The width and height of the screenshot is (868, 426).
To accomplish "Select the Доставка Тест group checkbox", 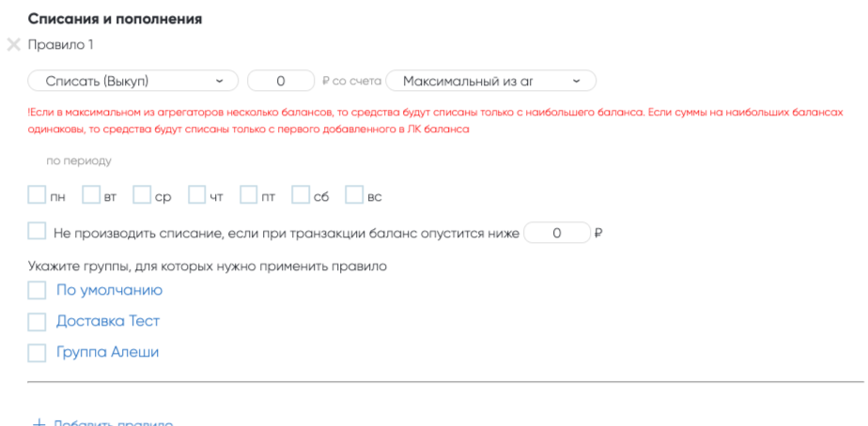I will click(x=37, y=322).
